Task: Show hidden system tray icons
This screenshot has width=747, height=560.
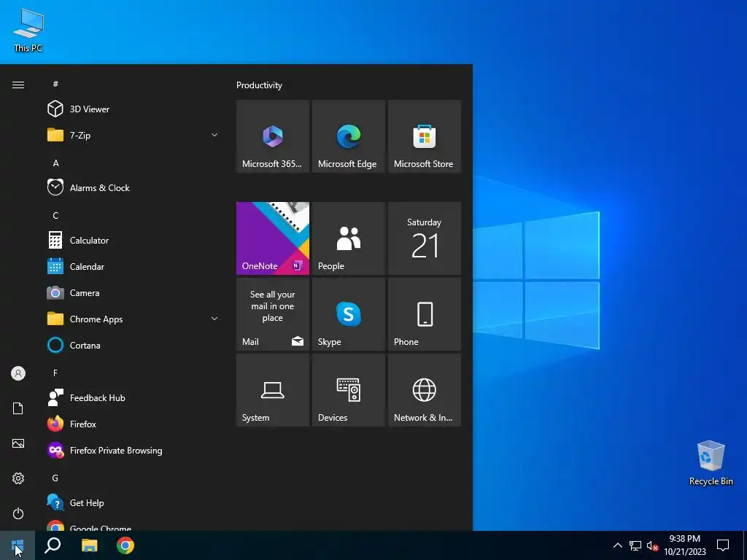Action: tap(617, 545)
